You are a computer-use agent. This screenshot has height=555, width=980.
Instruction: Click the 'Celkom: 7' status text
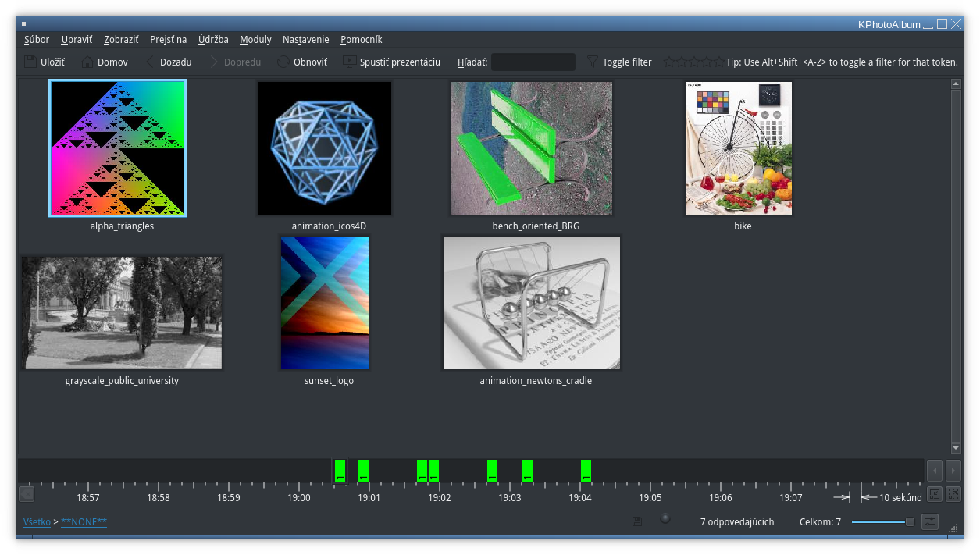(820, 521)
